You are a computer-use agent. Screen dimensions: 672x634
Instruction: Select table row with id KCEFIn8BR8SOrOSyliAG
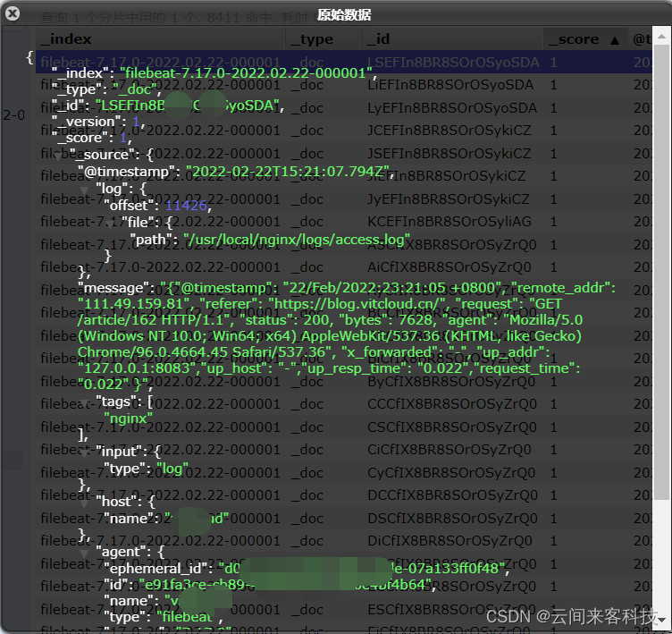pos(344,222)
